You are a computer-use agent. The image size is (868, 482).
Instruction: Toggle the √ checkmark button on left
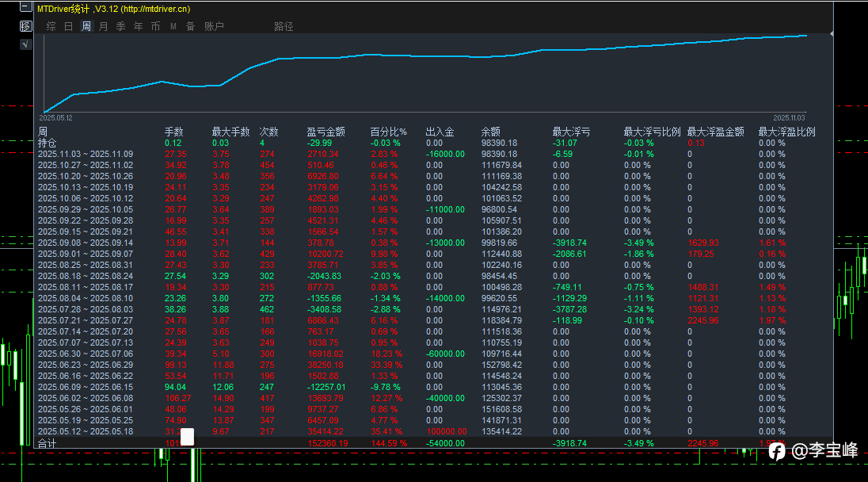25,44
